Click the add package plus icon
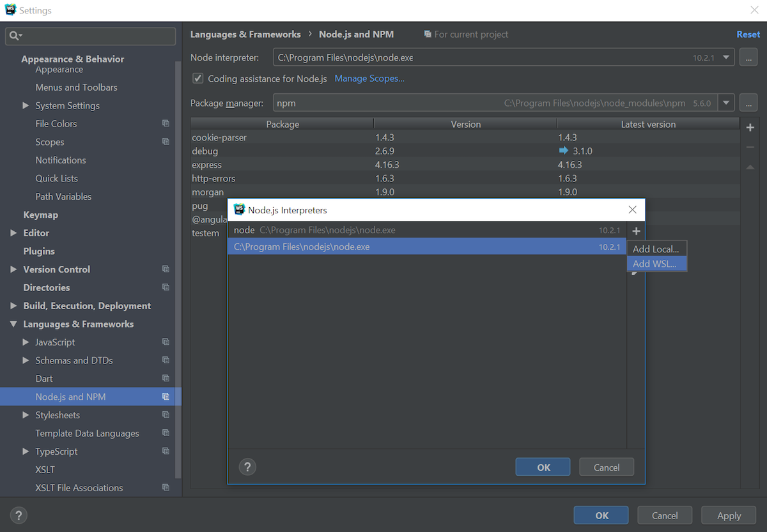Viewport: 767px width, 532px height. pyautogui.click(x=750, y=128)
